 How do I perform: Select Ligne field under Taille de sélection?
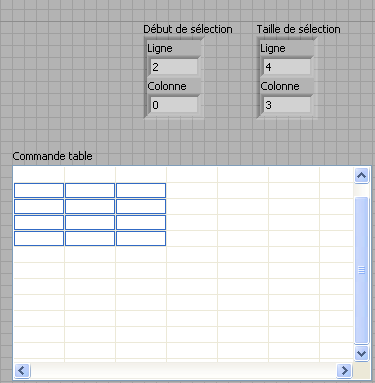pyautogui.click(x=287, y=67)
